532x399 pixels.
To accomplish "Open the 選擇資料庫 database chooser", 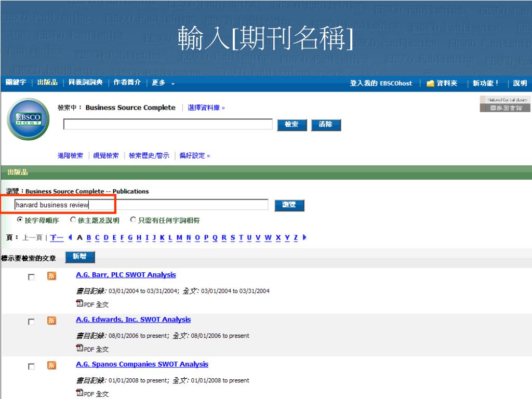I will [206, 108].
